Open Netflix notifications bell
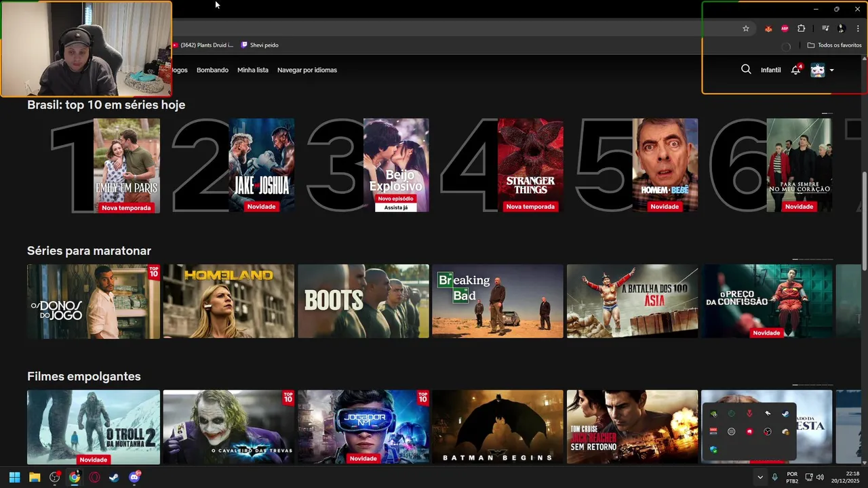This screenshot has height=488, width=868. click(796, 70)
